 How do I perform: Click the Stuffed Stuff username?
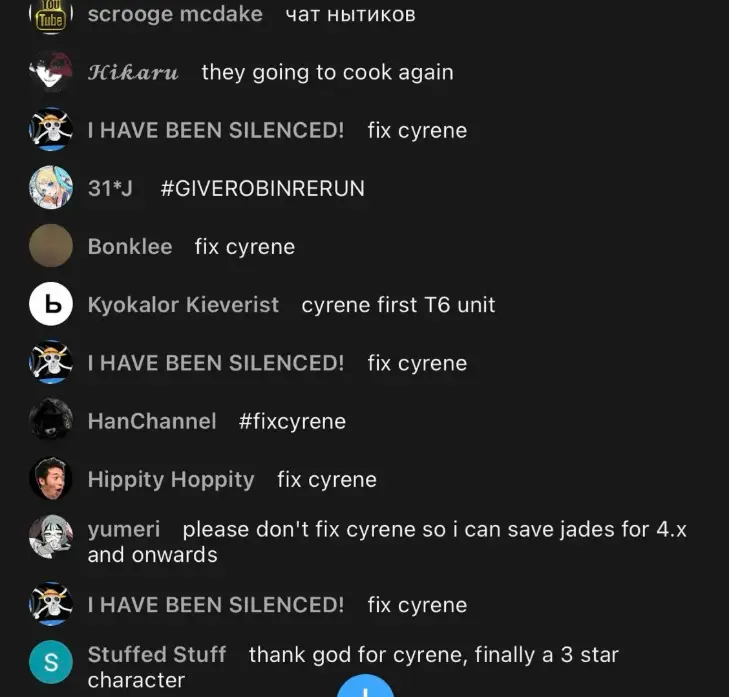[x=157, y=655]
